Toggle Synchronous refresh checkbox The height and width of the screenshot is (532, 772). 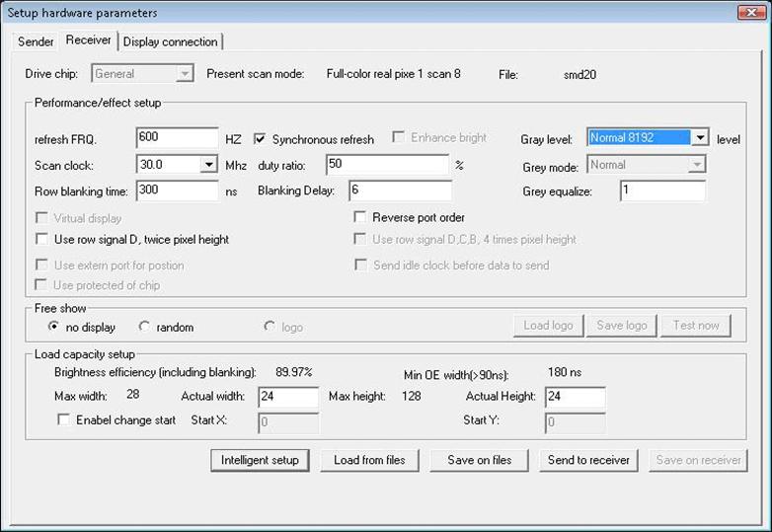pos(260,139)
